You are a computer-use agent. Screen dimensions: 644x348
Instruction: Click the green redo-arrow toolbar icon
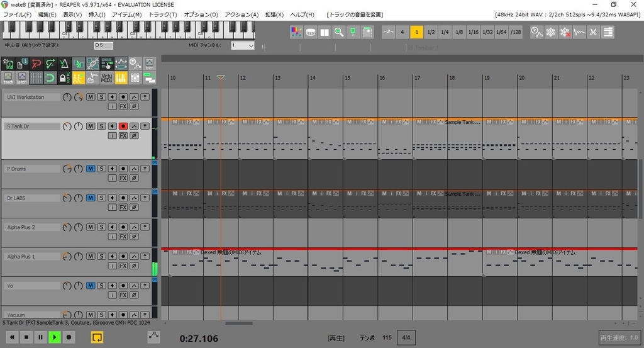50,64
